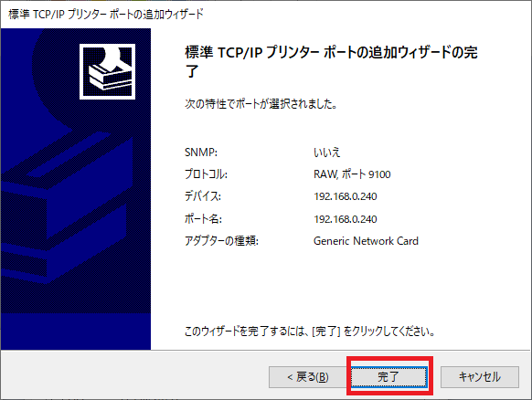Click the デバイス label
532x400 pixels.
[x=203, y=196]
